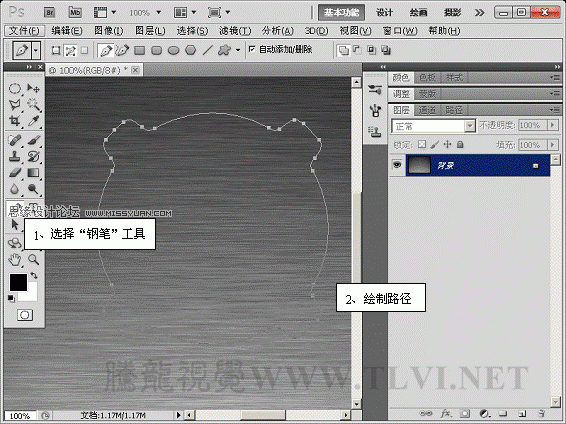Toggle Background layer visibility eye

pyautogui.click(x=397, y=165)
